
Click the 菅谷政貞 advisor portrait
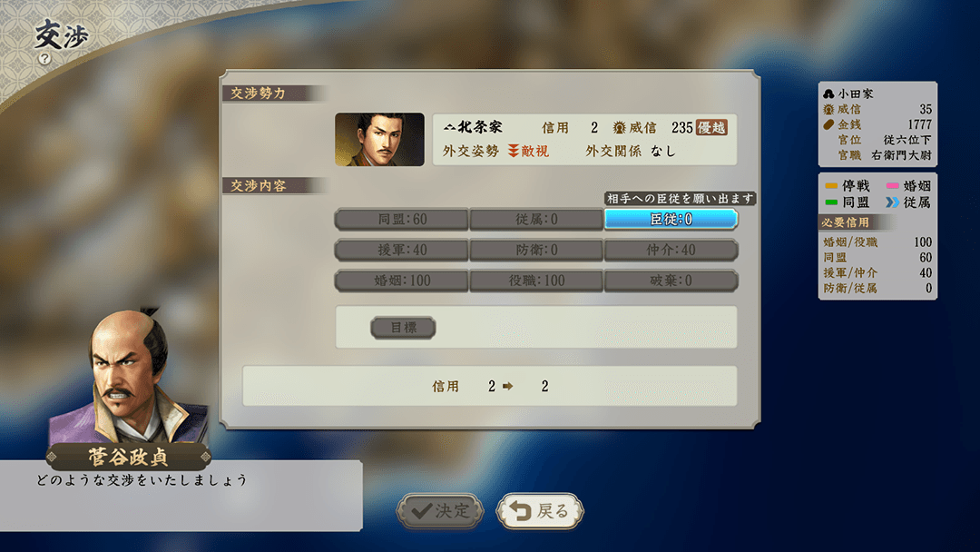pos(128,377)
